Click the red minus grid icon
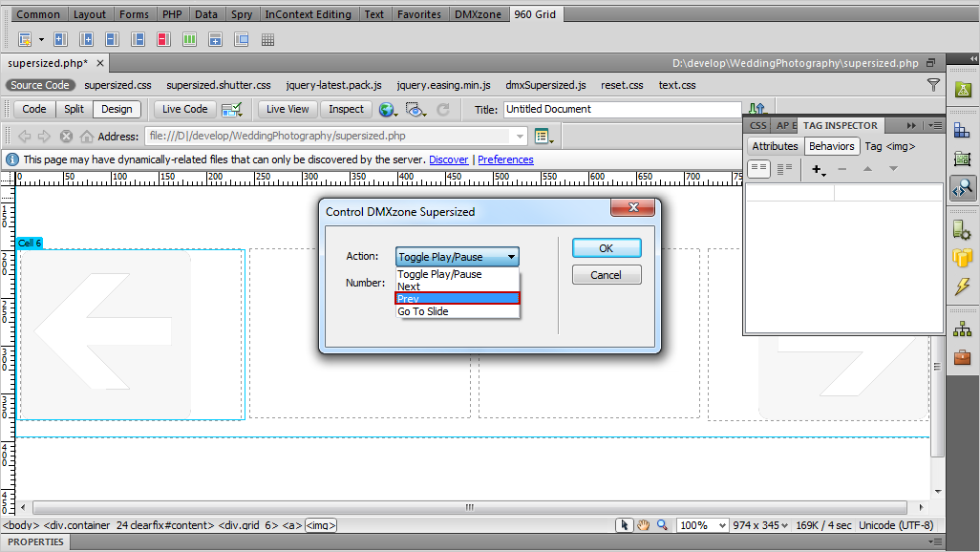The image size is (980, 552). click(x=163, y=39)
